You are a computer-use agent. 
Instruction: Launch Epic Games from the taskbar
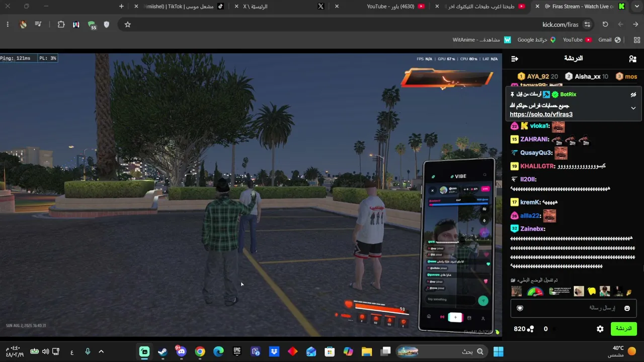point(237,351)
